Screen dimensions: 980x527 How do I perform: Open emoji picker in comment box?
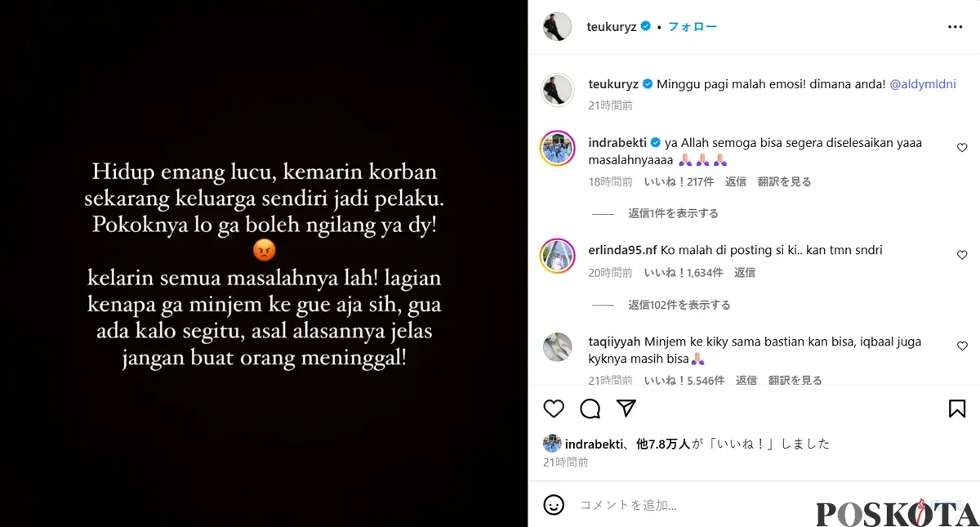554,505
